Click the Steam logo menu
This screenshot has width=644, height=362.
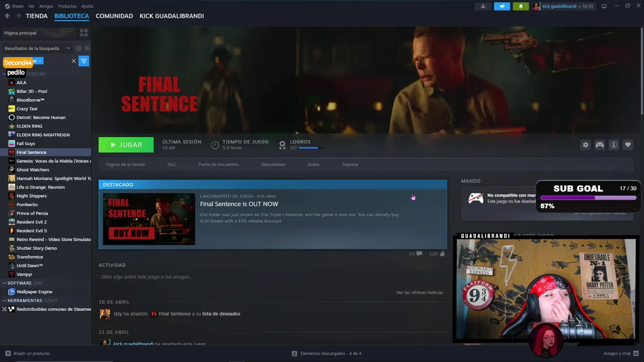point(14,6)
